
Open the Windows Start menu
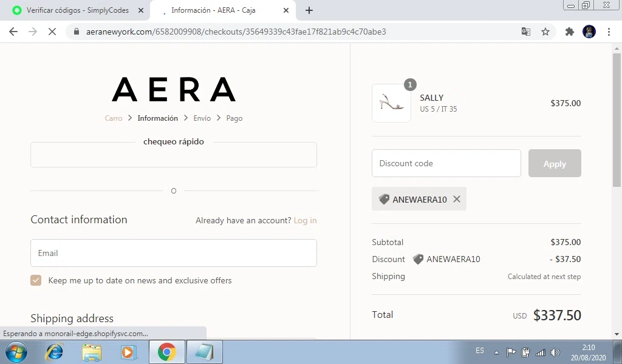[x=16, y=352]
